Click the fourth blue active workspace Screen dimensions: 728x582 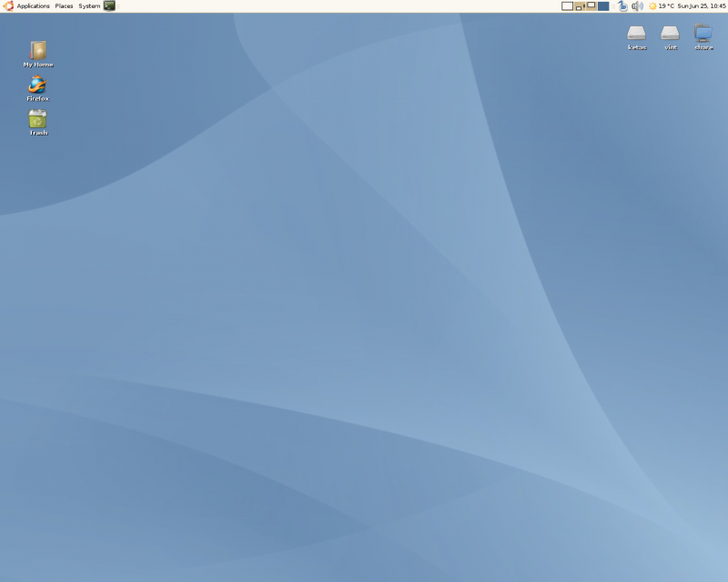click(x=603, y=6)
